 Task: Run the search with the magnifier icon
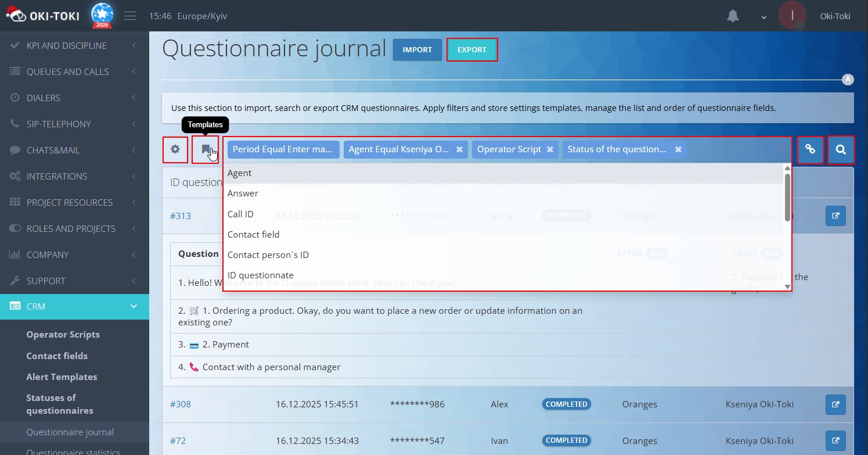click(841, 149)
